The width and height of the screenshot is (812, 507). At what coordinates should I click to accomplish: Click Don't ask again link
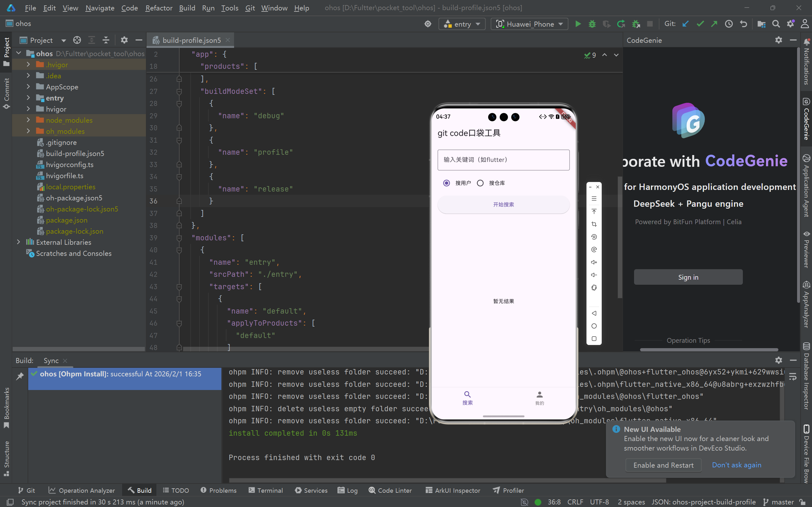[x=736, y=465]
